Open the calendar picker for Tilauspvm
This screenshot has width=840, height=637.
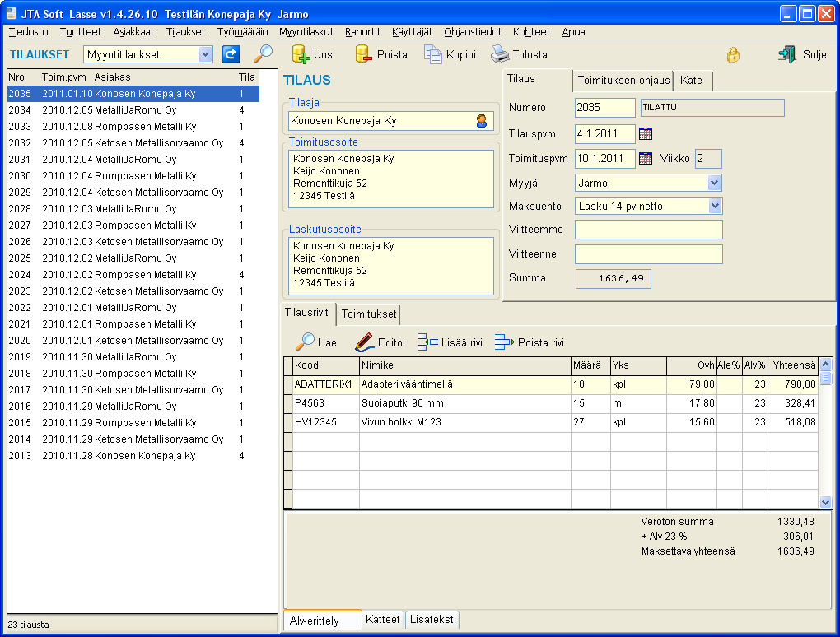(x=646, y=133)
